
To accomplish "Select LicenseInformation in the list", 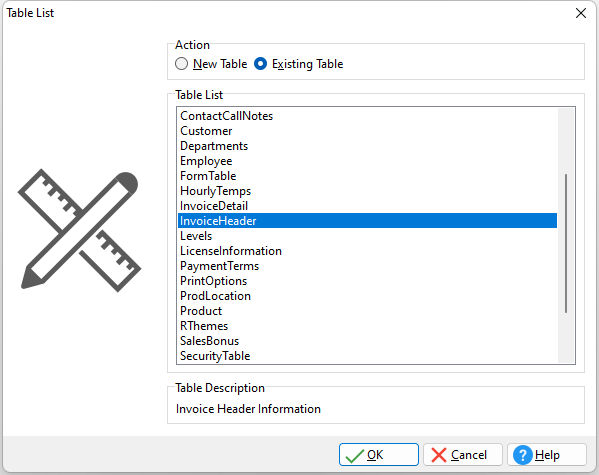I will point(367,251).
